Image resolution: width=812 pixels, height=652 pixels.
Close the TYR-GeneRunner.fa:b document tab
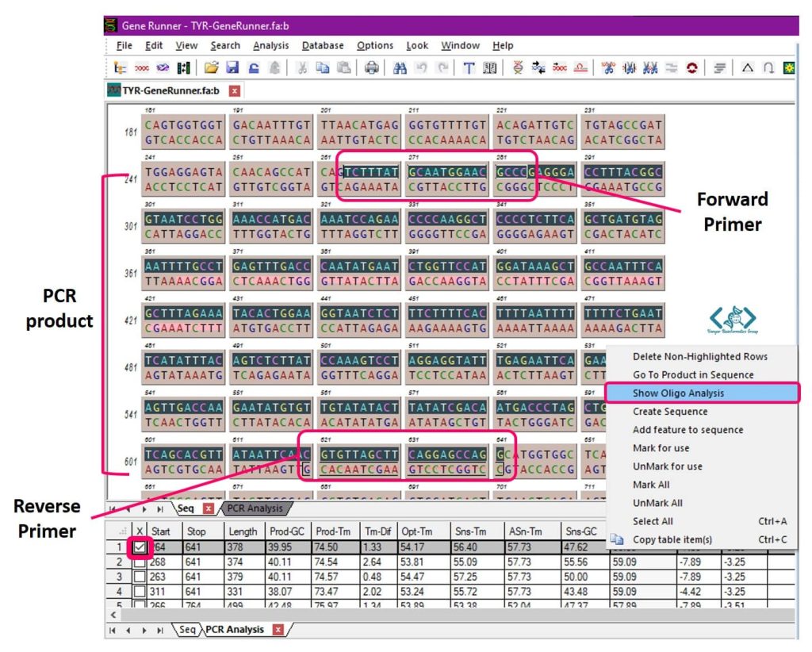235,91
